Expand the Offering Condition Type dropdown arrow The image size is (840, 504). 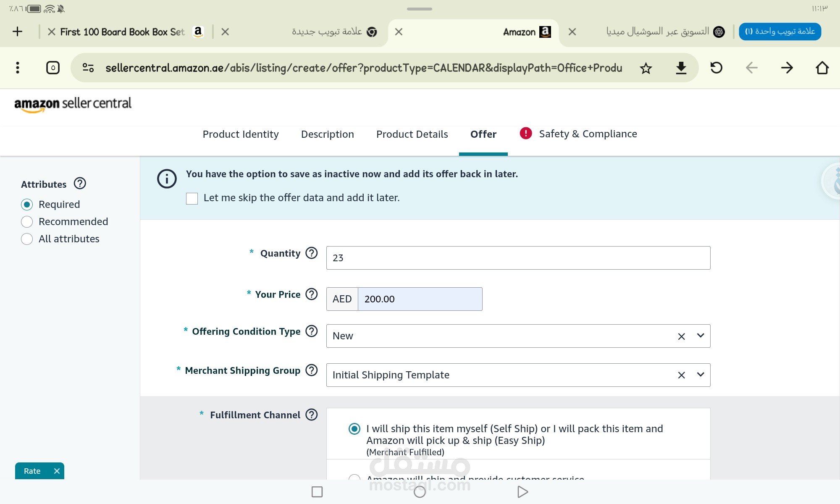[x=700, y=336]
